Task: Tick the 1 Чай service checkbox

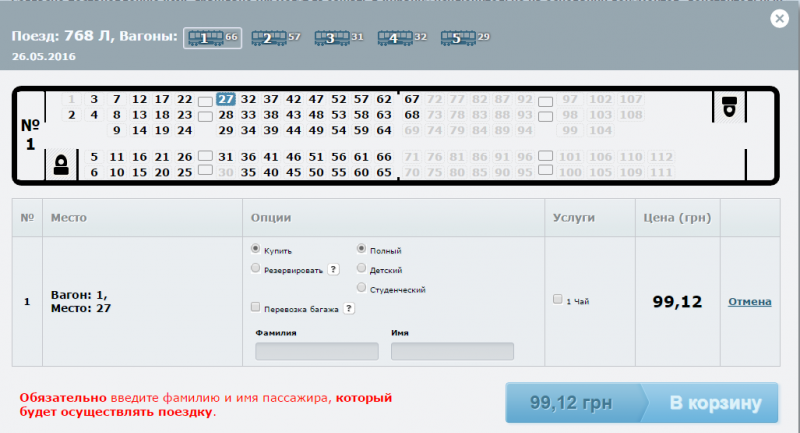Action: [x=557, y=299]
